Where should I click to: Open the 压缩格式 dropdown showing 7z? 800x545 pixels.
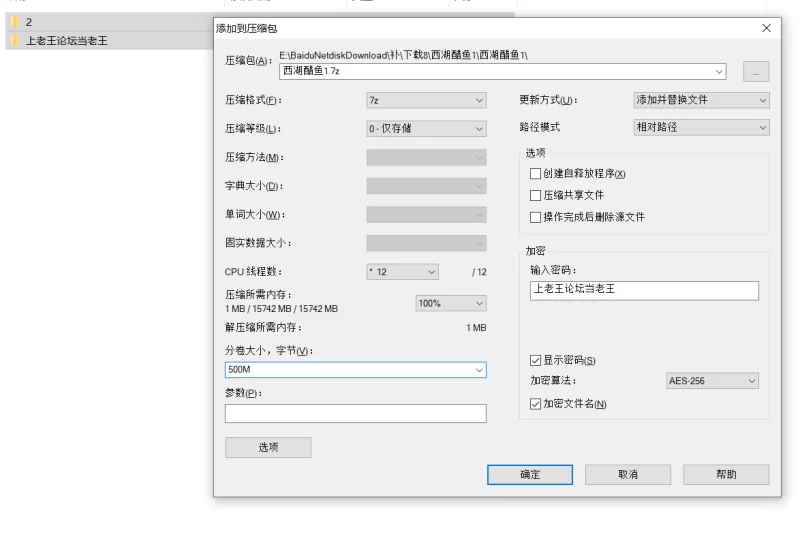point(426,101)
